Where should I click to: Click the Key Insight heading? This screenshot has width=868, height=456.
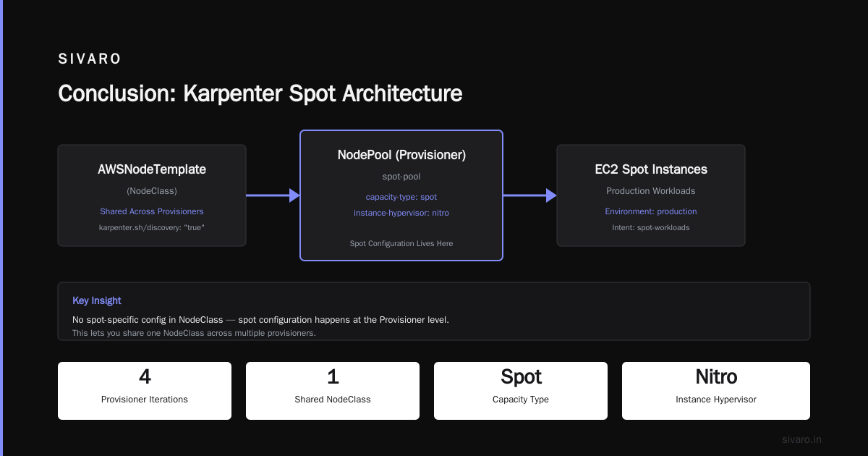(97, 300)
